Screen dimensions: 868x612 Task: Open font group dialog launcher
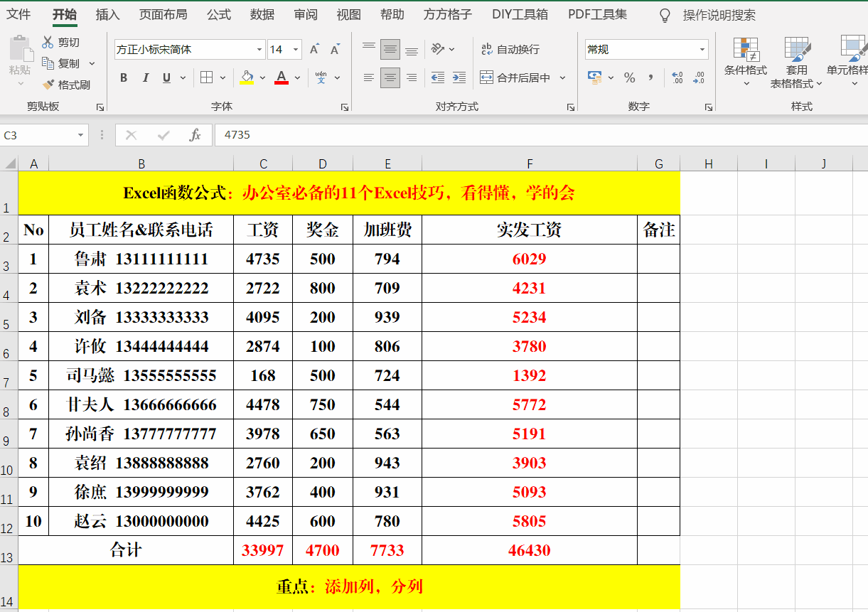click(345, 107)
